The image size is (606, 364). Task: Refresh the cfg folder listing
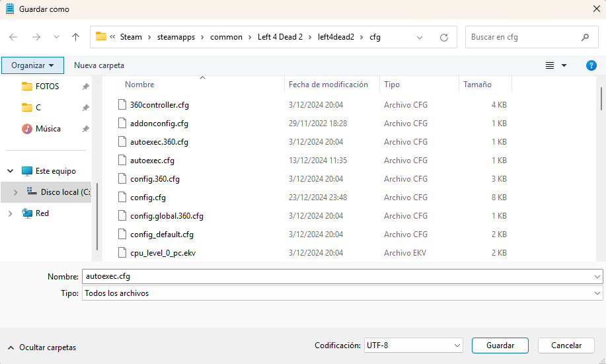coord(444,38)
